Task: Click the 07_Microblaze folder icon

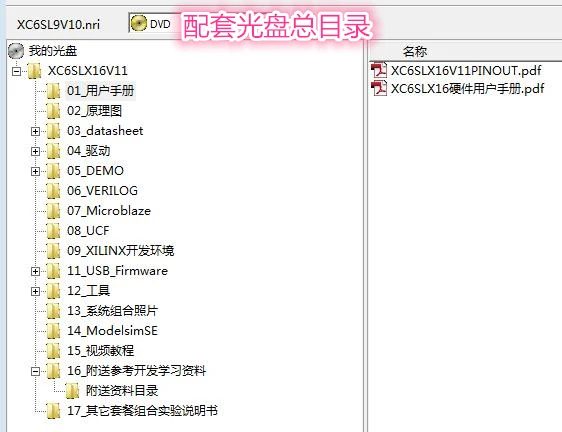Action: [x=53, y=211]
